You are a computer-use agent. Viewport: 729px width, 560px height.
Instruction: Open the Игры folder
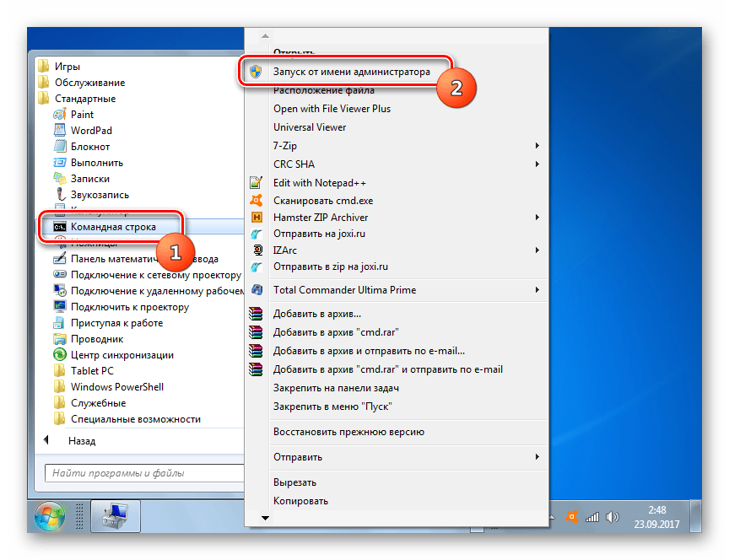coord(60,67)
